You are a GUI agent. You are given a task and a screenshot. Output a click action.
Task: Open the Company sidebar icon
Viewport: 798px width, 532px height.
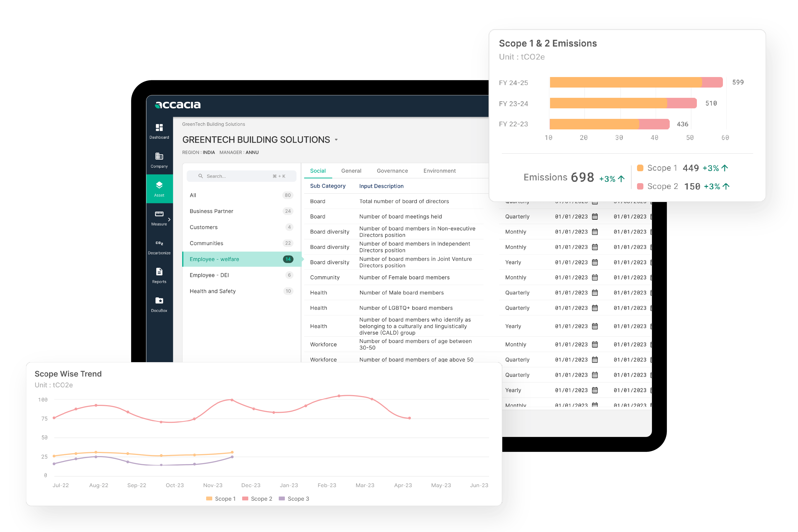point(159,156)
